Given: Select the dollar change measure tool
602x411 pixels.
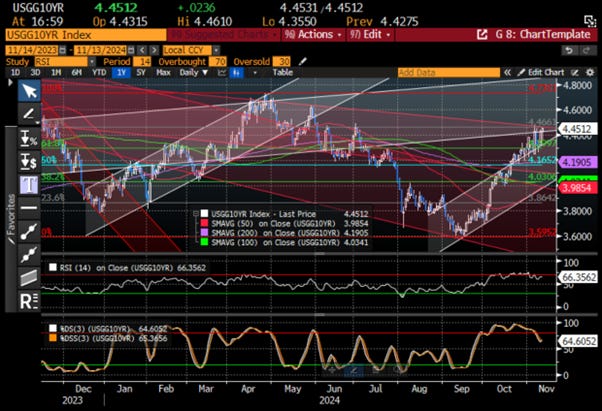Looking at the screenshot, I should coord(29,161).
